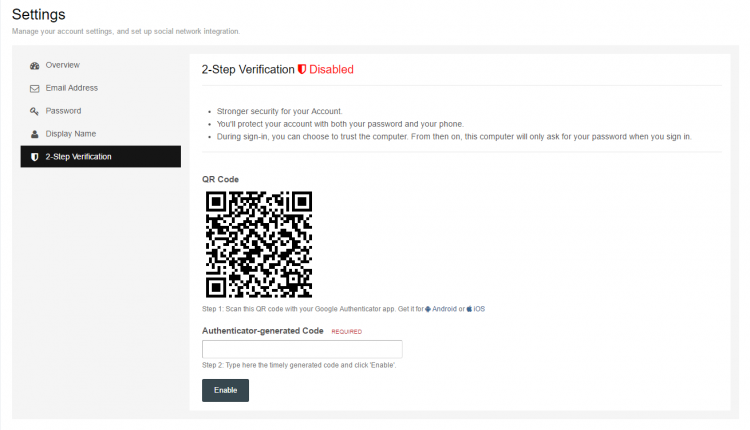Viewport: 750px width, 430px height.
Task: Select 2-Step Verification menu item
Action: point(101,156)
